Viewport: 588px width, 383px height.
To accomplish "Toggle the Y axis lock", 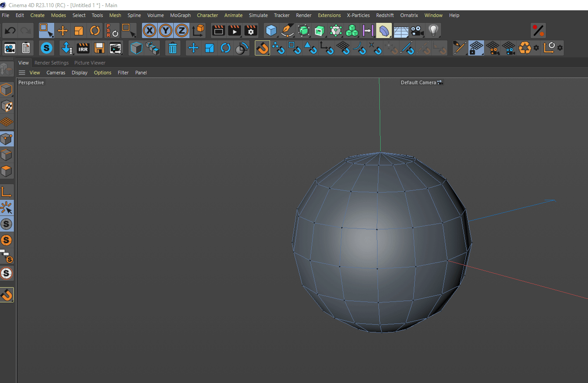I will 166,30.
